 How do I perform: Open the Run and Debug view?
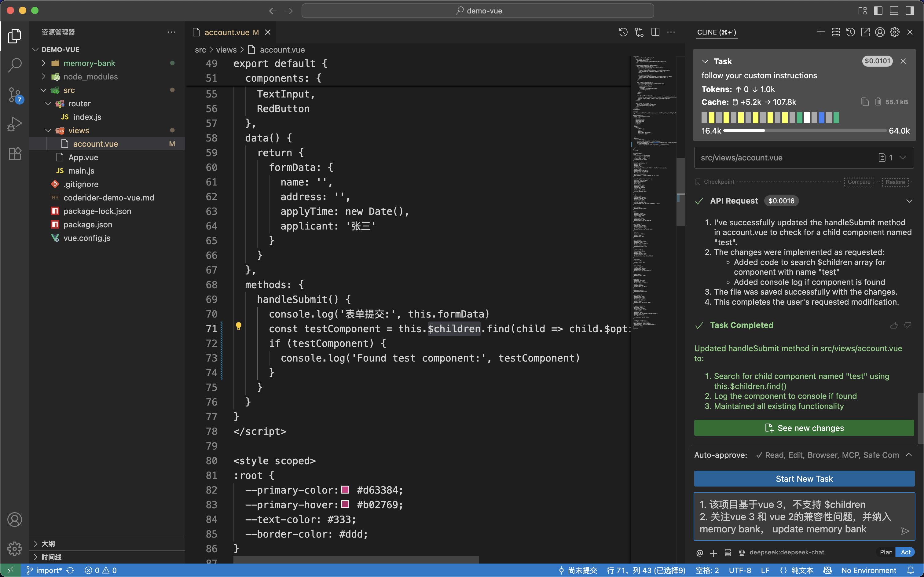point(14,124)
